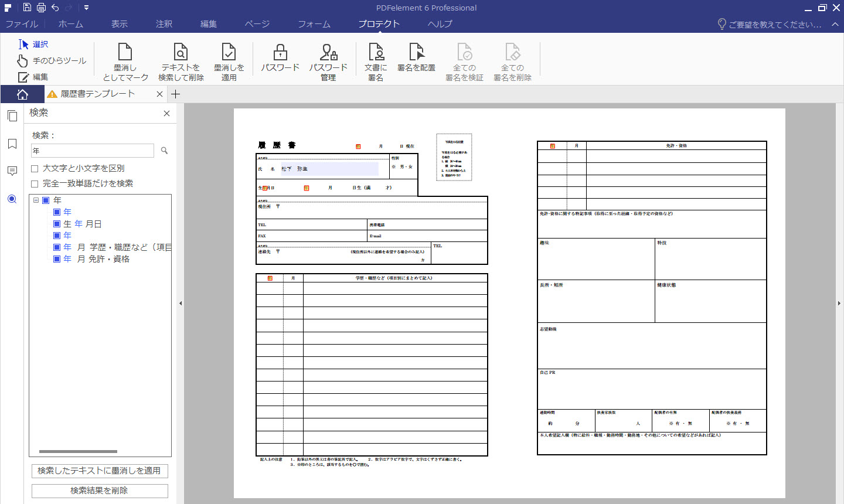Enable 完全一致単語だけを検索 checkbox
The image size is (844, 504).
pos(35,183)
